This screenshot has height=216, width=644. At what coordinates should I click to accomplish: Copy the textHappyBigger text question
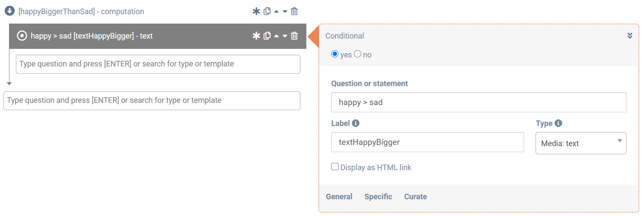click(x=267, y=36)
